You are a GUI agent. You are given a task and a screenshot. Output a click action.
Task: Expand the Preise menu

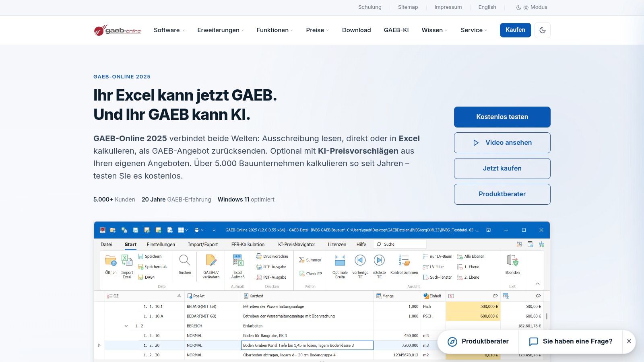[x=318, y=30]
